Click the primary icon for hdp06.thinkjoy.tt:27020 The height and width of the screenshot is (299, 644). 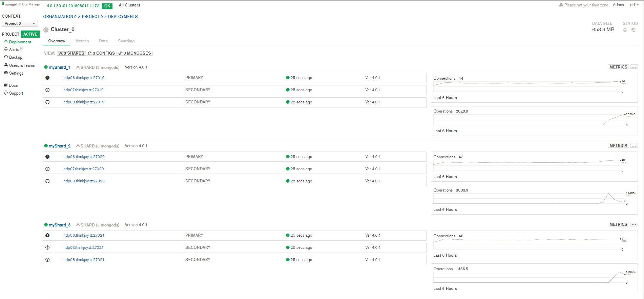click(x=47, y=157)
